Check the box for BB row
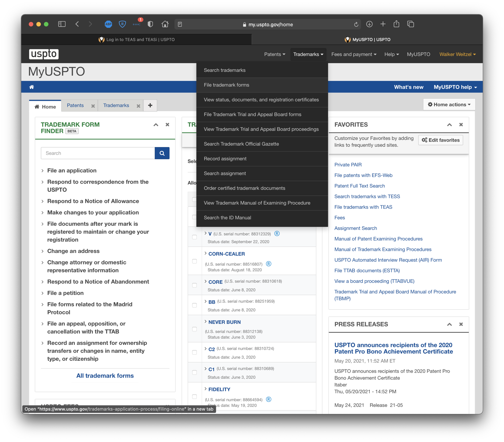504x442 pixels. [x=194, y=305]
